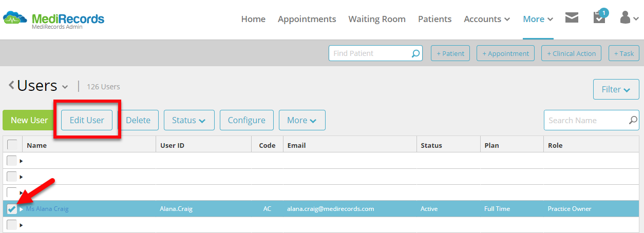The height and width of the screenshot is (233, 644).
Task: Open the user profile icon menu
Action: click(x=628, y=18)
